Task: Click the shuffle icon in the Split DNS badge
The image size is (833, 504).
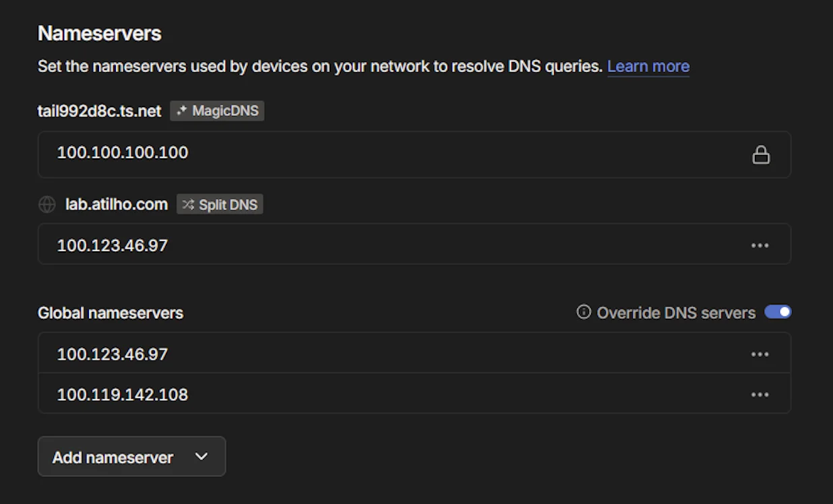Action: click(187, 204)
